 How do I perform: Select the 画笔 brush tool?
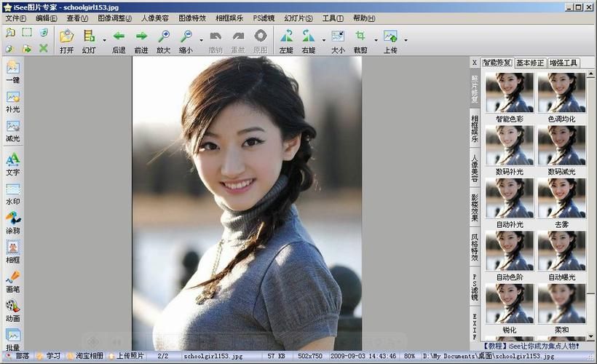(13, 281)
